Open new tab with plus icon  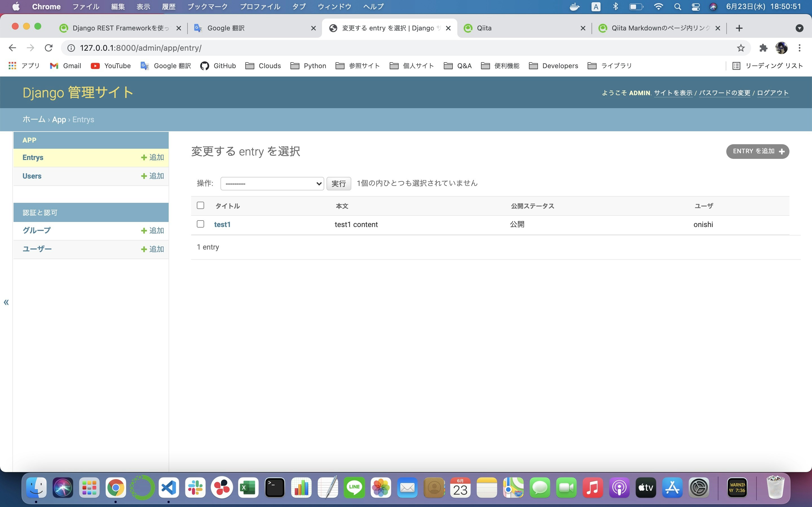[x=739, y=28]
